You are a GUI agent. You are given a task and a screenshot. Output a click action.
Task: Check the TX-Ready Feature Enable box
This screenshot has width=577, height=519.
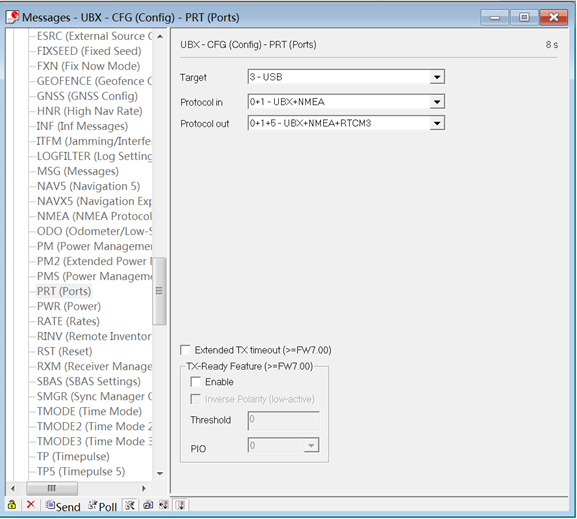[x=195, y=382]
